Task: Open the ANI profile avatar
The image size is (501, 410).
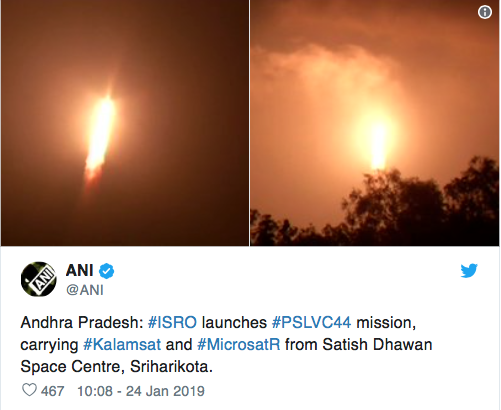Action: click(39, 279)
